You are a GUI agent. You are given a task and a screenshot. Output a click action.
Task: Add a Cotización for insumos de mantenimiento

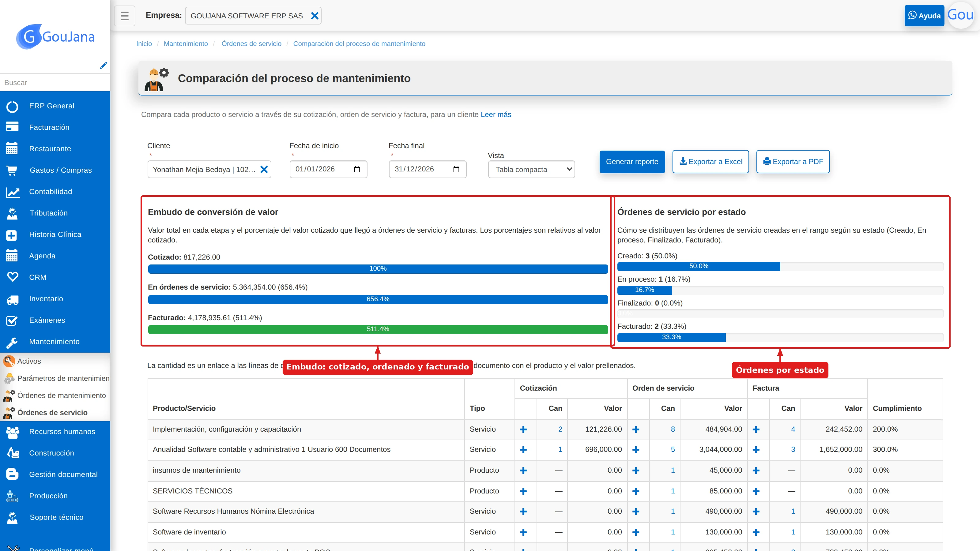[523, 470]
